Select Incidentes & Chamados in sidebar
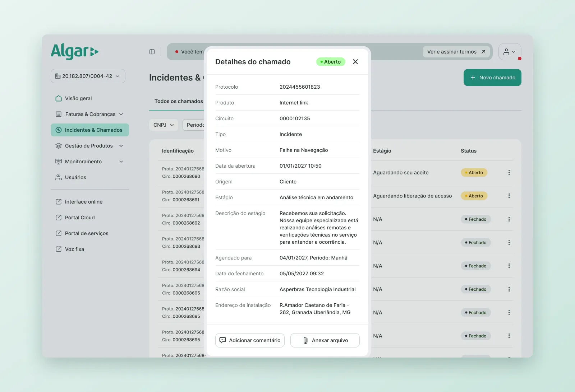 (x=90, y=130)
